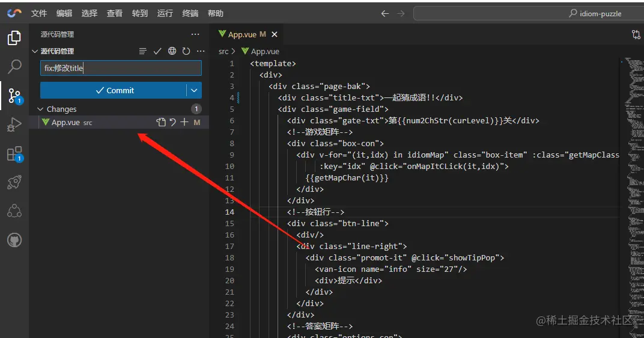
Task: Open the 帮助 menu
Action: [x=216, y=14]
